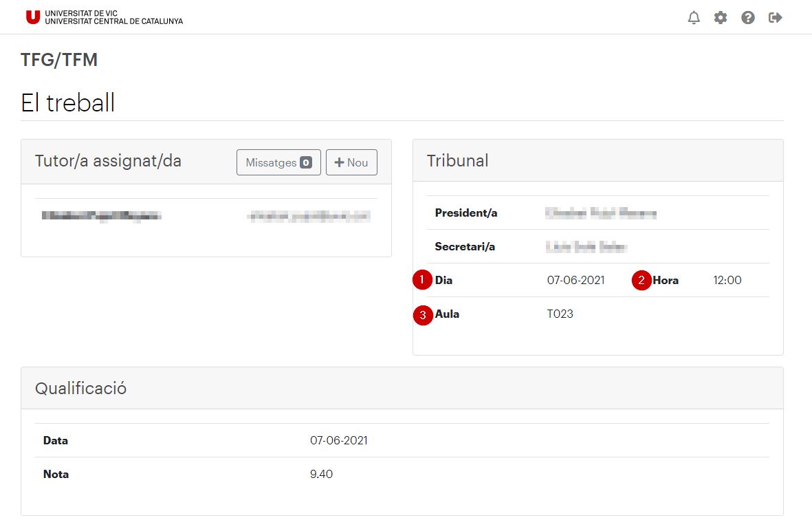Click the Missatges count badge showing 0

point(306,162)
